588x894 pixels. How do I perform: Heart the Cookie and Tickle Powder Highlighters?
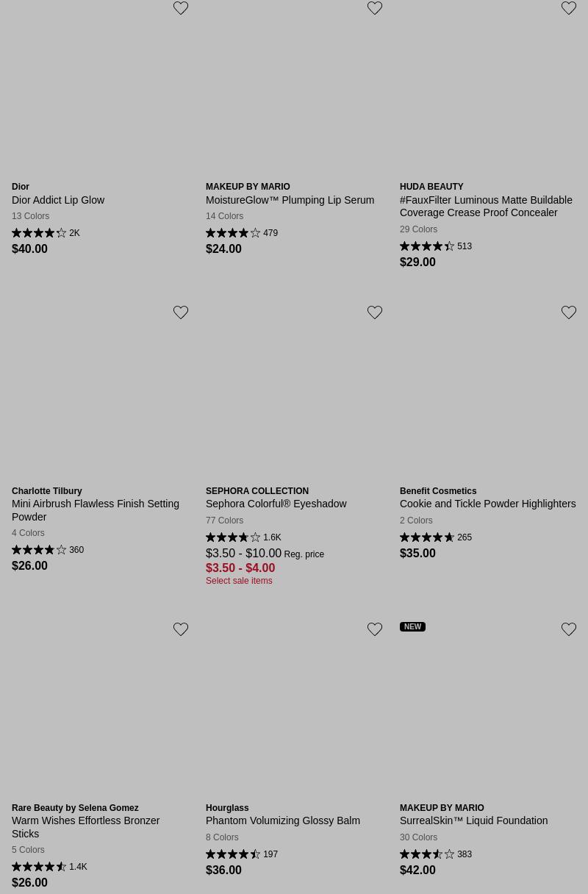click(x=569, y=312)
